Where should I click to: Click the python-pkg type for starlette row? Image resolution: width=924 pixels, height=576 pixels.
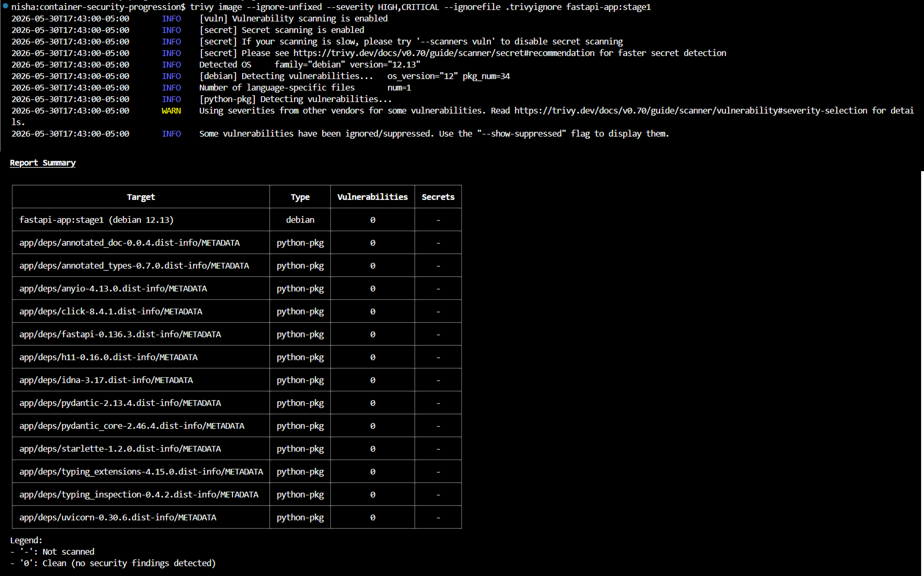point(300,449)
